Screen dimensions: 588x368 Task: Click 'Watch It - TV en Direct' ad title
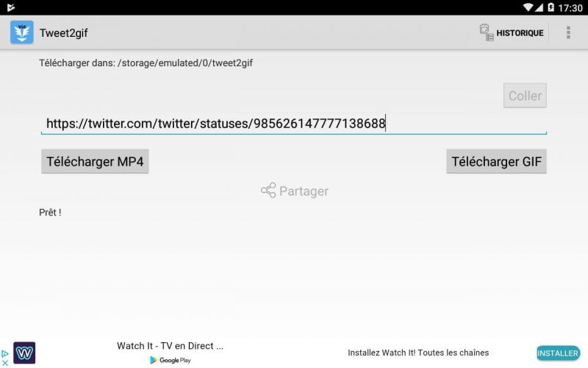point(170,346)
